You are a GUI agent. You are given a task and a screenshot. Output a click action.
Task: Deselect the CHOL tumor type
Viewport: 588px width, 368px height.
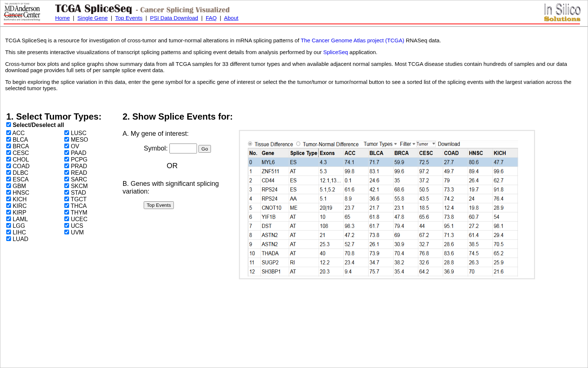(8, 159)
